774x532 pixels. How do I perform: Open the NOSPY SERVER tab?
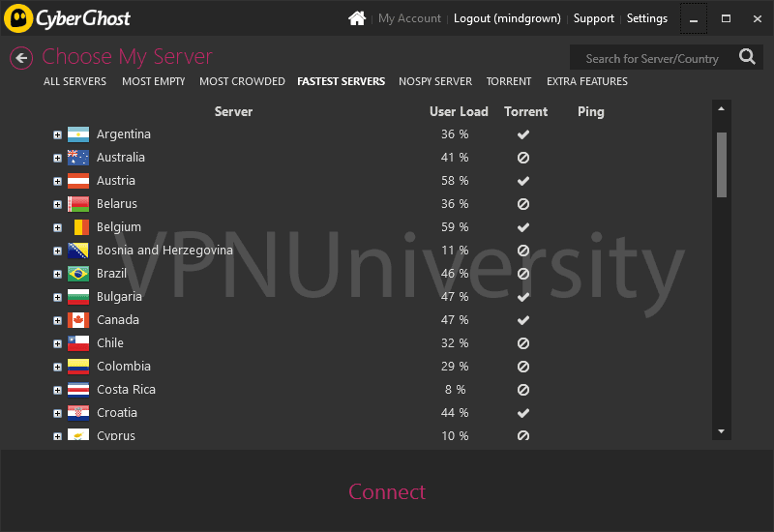click(x=435, y=81)
